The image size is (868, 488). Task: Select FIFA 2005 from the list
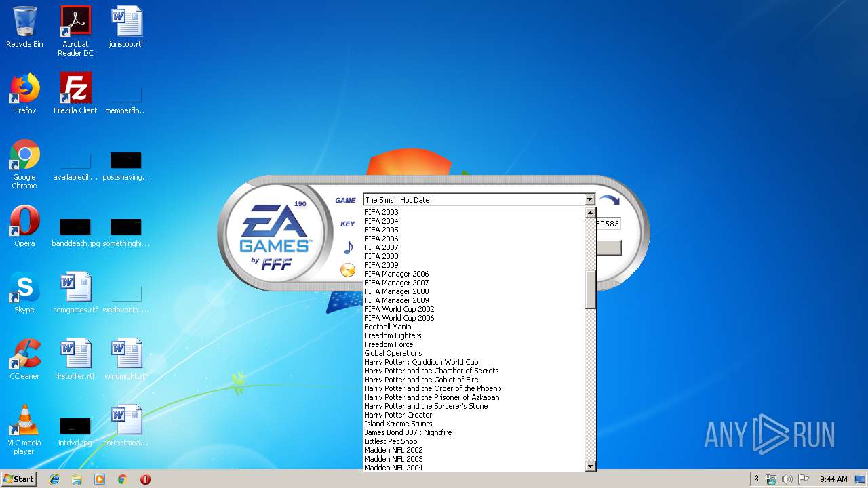473,230
